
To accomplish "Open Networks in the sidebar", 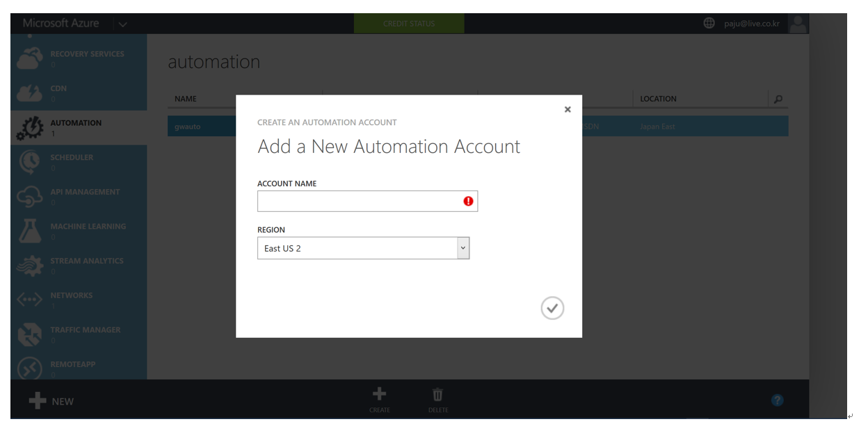I will 79,300.
